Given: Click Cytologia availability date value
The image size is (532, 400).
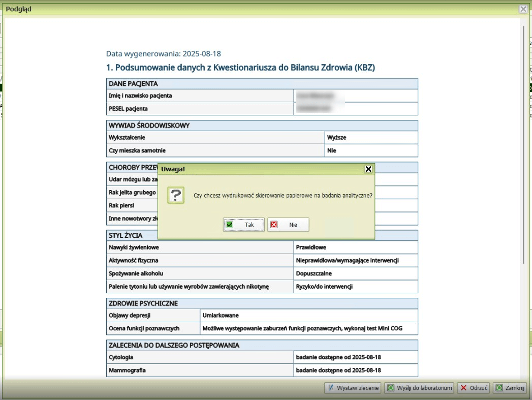Looking at the screenshot, I should coord(338,357).
